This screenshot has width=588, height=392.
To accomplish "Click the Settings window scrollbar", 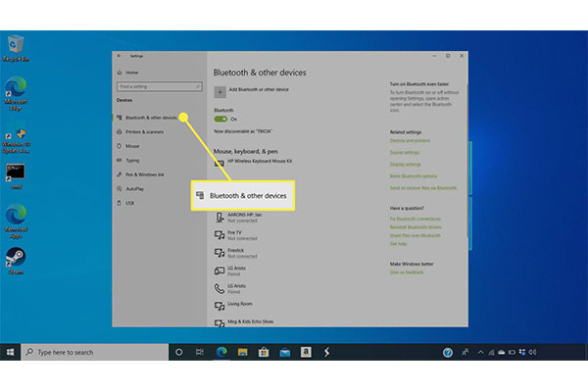I will point(466,162).
